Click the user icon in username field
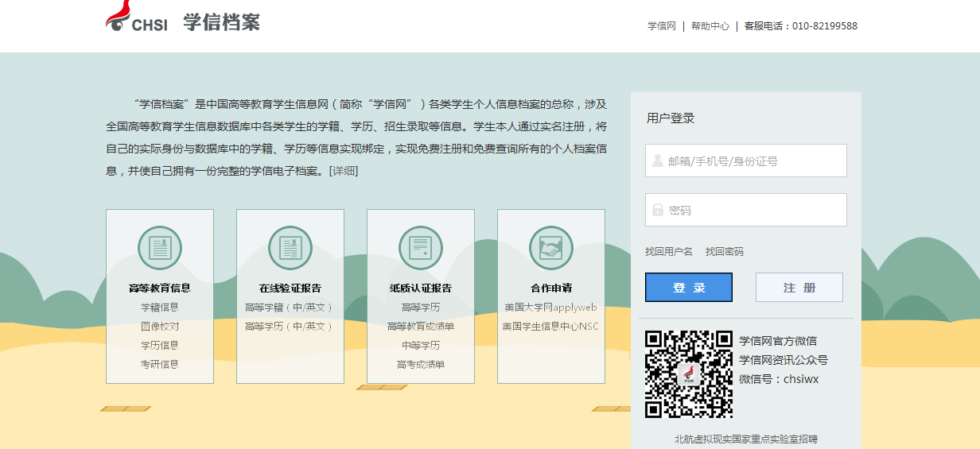This screenshot has width=980, height=449. [658, 161]
